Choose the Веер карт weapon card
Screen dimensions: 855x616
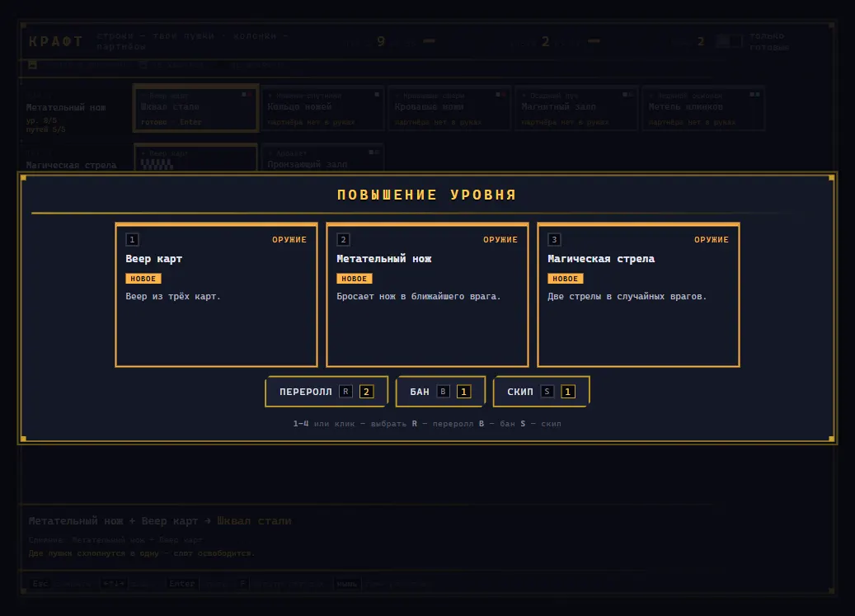[217, 295]
